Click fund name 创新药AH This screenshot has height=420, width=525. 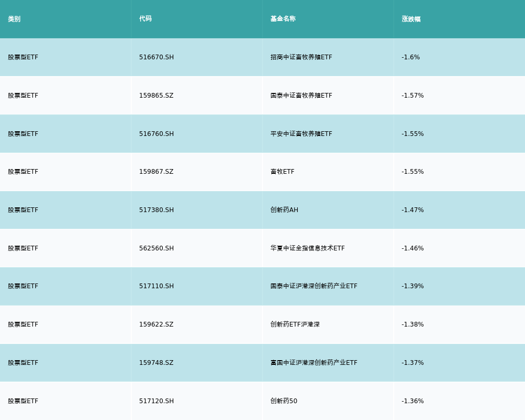[284, 210]
